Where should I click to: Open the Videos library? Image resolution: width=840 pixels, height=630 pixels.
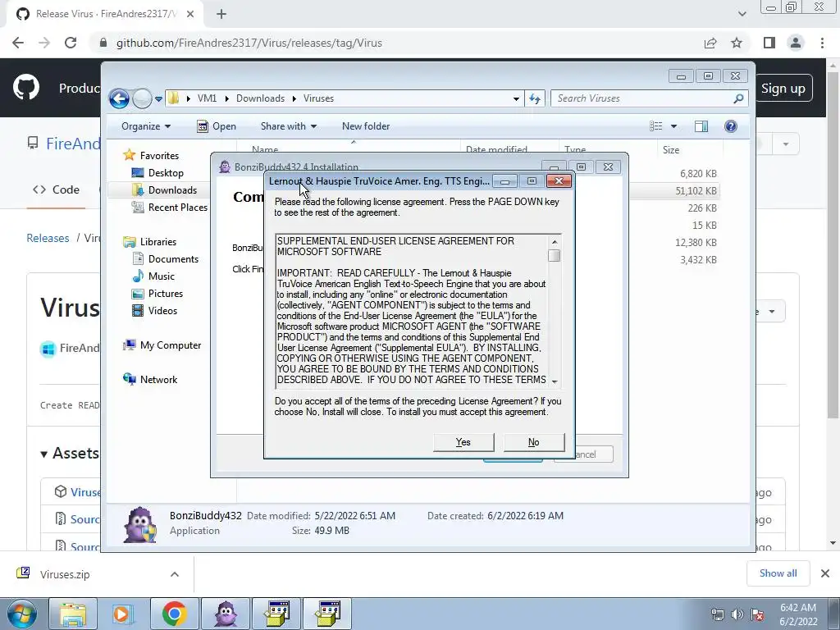coord(162,311)
